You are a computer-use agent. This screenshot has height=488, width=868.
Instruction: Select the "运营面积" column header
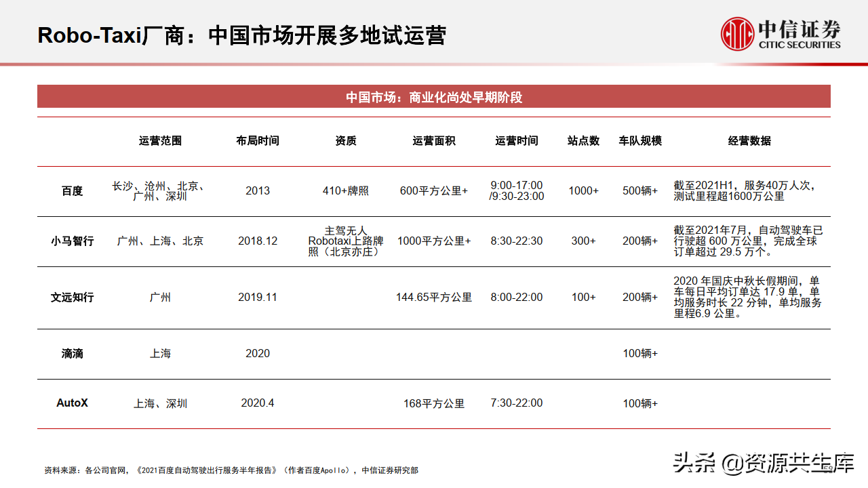click(434, 141)
